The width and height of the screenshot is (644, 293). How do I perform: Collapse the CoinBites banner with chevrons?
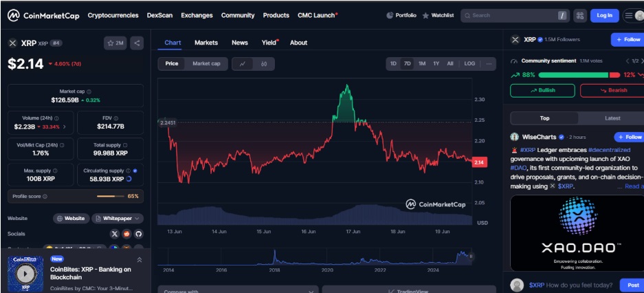coord(140,260)
